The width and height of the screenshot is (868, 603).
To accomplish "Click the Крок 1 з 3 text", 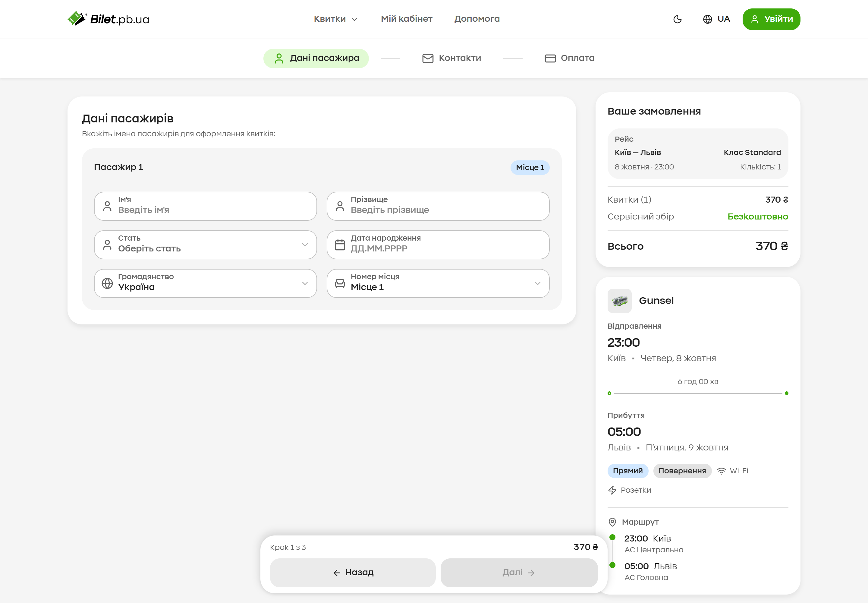I will click(288, 548).
